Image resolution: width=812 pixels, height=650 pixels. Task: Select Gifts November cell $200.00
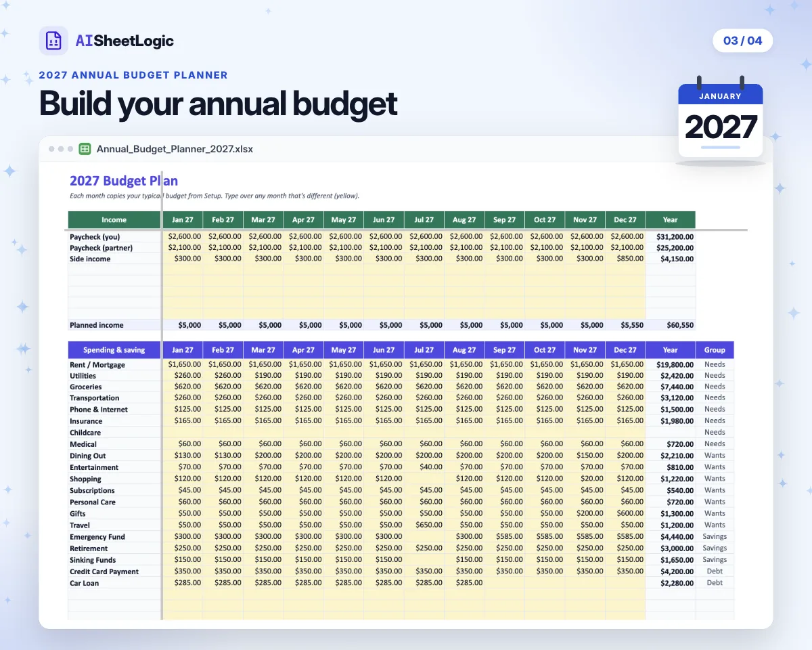585,513
